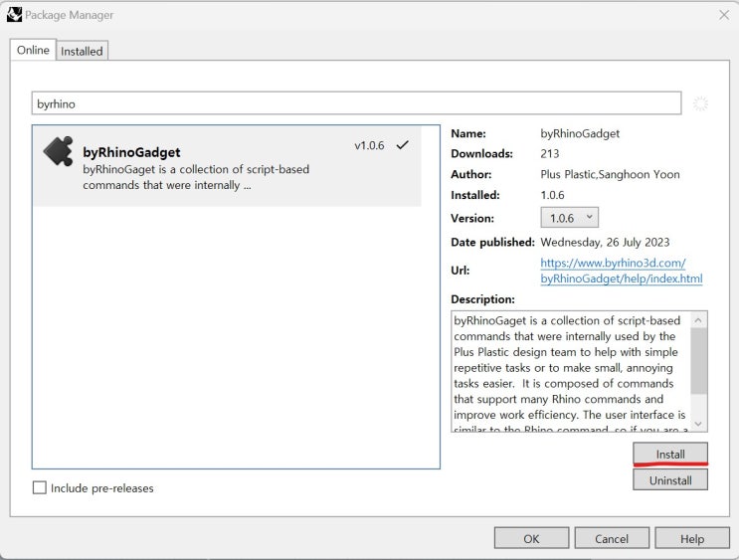The image size is (739, 560).
Task: Click the Uninstall button
Action: pyautogui.click(x=670, y=480)
